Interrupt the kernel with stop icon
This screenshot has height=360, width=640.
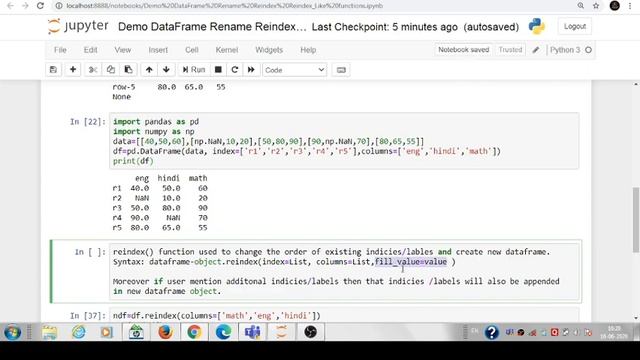tap(218, 70)
